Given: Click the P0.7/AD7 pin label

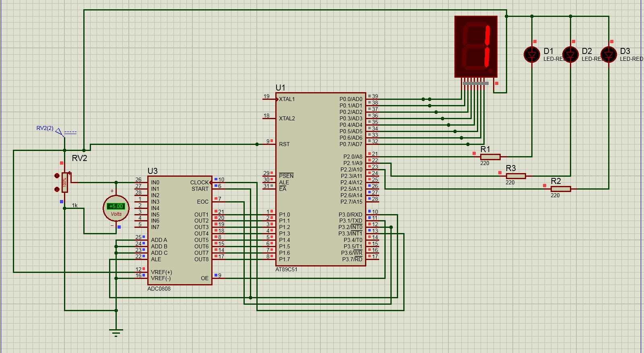Looking at the screenshot, I should 351,144.
